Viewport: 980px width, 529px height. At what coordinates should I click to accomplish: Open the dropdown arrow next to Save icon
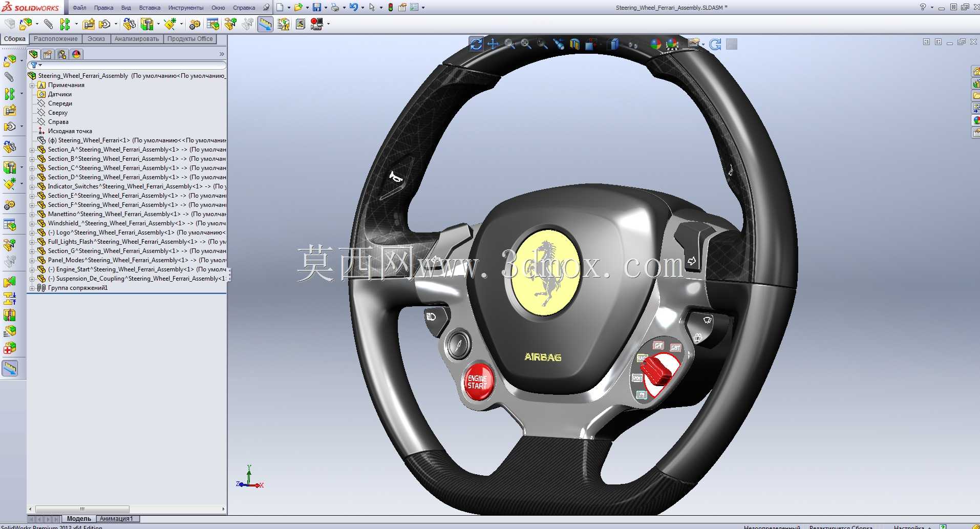[326, 8]
